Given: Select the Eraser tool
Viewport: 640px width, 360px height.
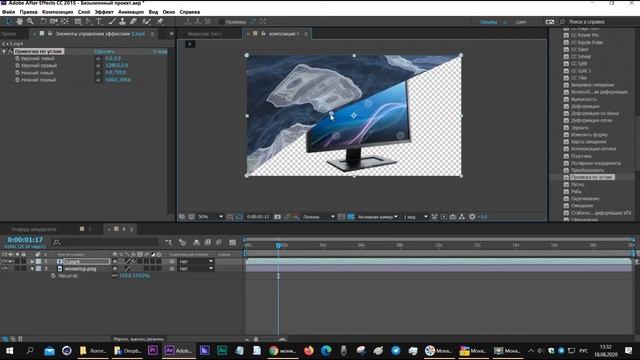Looking at the screenshot, I should [133, 21].
